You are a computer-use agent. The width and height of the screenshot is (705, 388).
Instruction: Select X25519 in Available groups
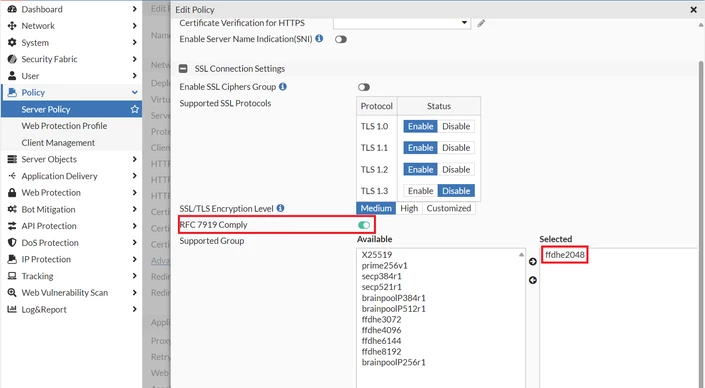coord(377,254)
